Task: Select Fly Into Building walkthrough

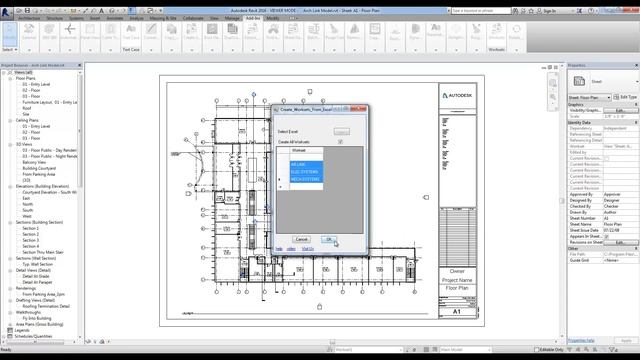Action: pos(37,318)
